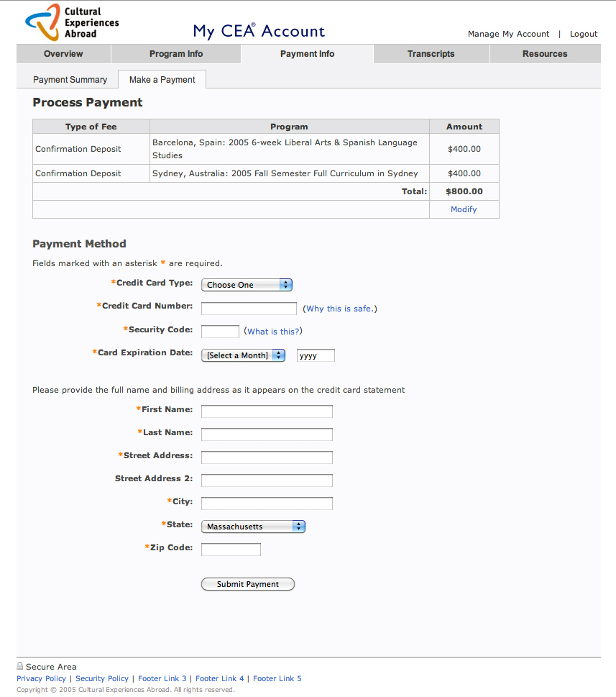Select the Resources tab
Viewport: 616px width, 697px height.
[545, 54]
